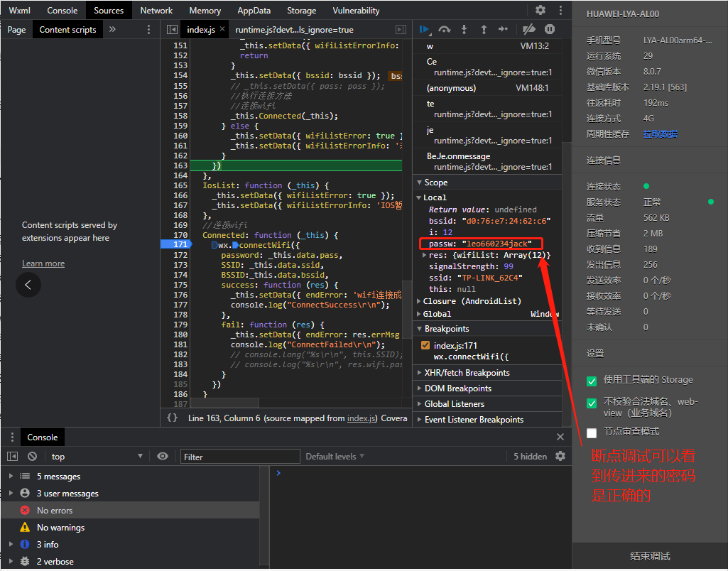This screenshot has width=728, height=571.
Task: Deactivate breakpoints icon in debugger toolbar
Action: pos(529,29)
